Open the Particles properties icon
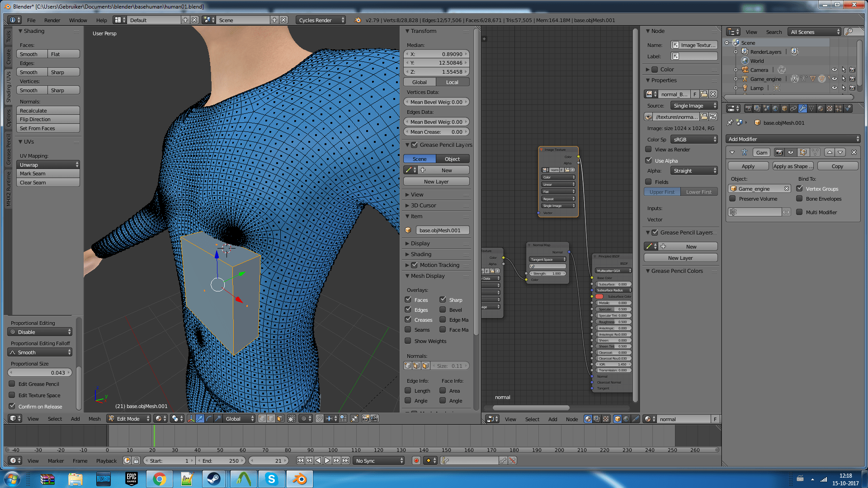 pyautogui.click(x=838, y=108)
